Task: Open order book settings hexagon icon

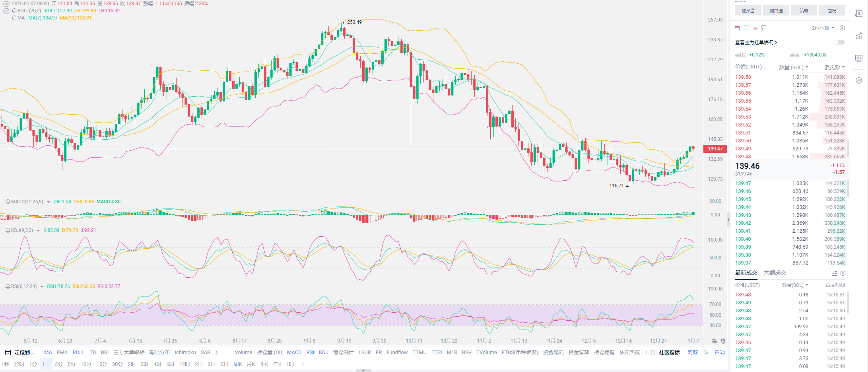Action: [x=842, y=28]
